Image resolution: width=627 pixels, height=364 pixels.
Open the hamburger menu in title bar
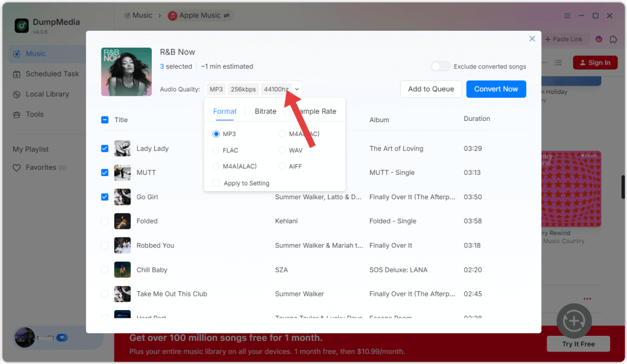(567, 16)
